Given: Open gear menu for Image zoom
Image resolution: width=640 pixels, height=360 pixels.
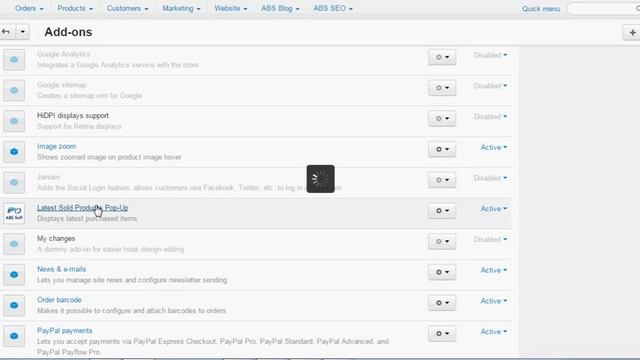Looking at the screenshot, I should pos(442,149).
